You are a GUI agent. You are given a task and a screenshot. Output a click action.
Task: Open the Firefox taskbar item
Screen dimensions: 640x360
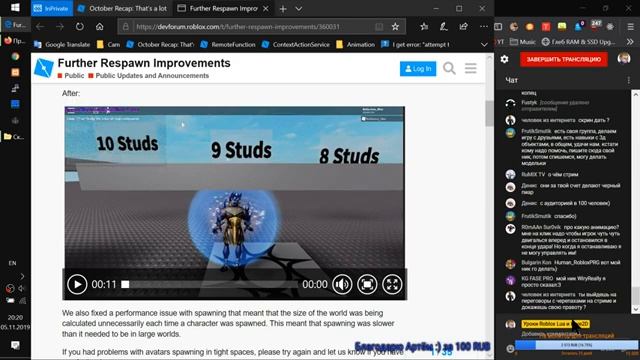15,41
